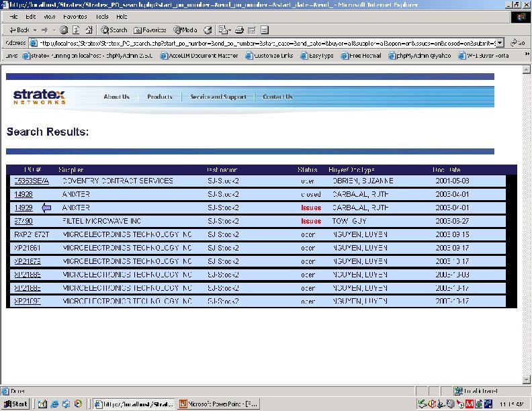The image size is (532, 411).
Task: Click buyer TOW, GUY cell
Action: (x=349, y=221)
